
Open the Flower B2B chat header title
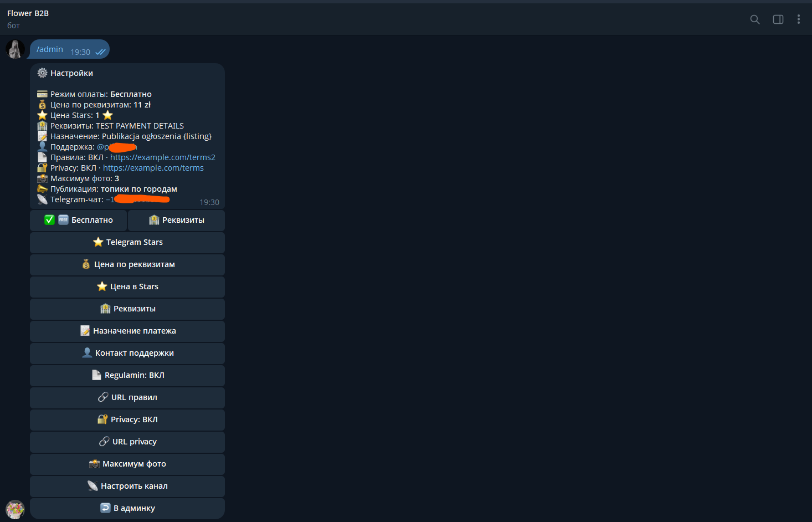coord(28,13)
